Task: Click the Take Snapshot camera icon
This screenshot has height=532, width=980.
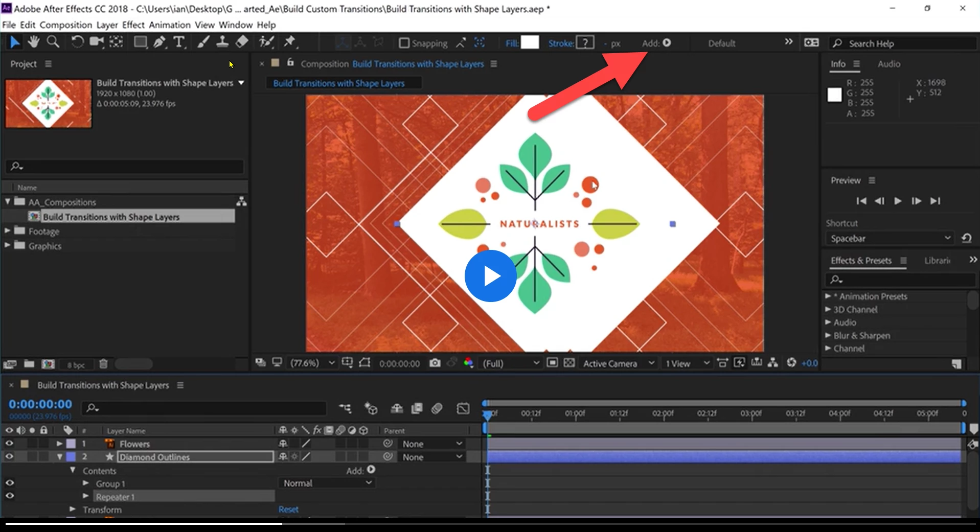Action: [435, 363]
